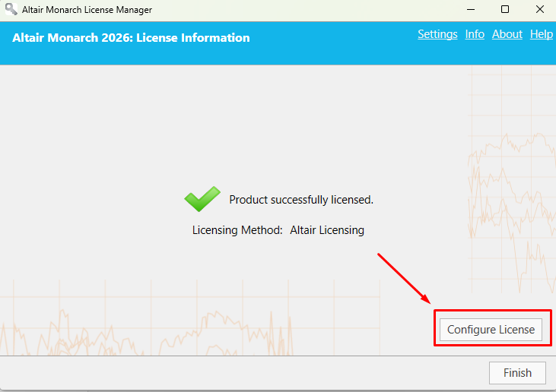Open the Help link
The image size is (556, 392).
[542, 34]
